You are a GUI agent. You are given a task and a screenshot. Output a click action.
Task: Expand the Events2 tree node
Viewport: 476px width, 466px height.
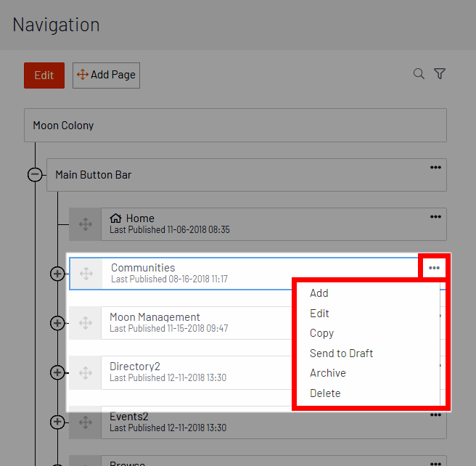tap(57, 422)
